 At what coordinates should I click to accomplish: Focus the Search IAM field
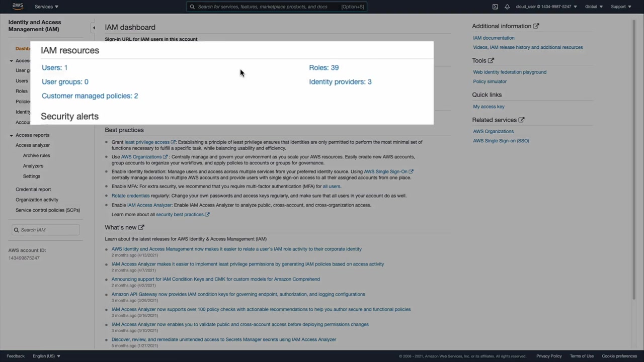46,230
